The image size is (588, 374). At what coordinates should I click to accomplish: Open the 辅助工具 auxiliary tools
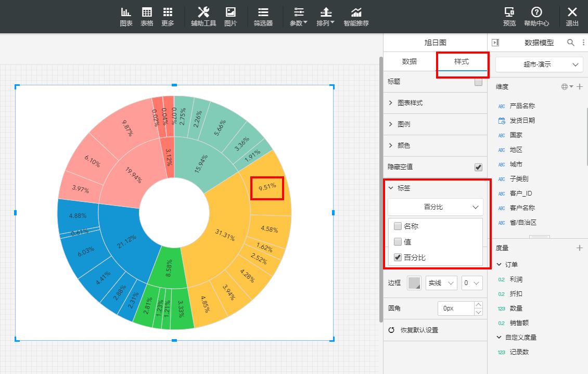pos(203,17)
